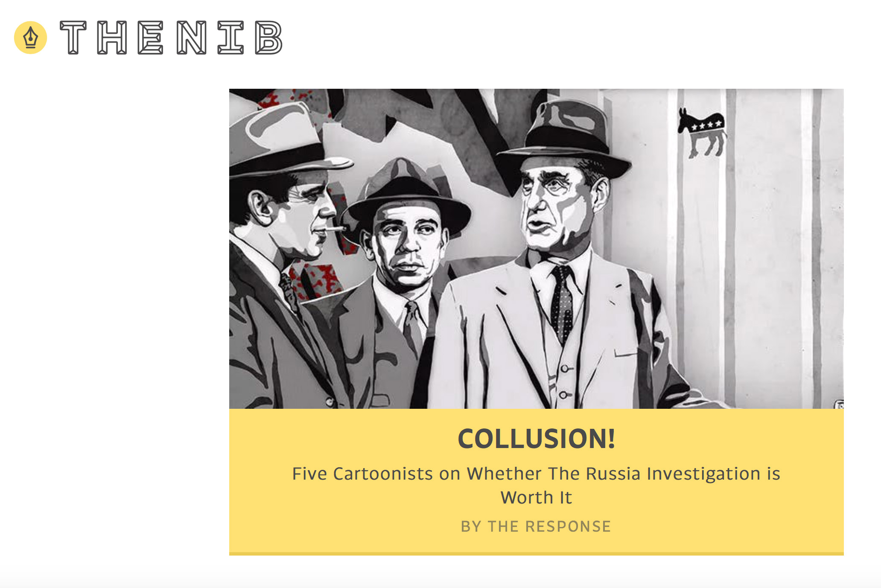
Task: Click the polka dot tie in artwork
Action: tap(562, 304)
